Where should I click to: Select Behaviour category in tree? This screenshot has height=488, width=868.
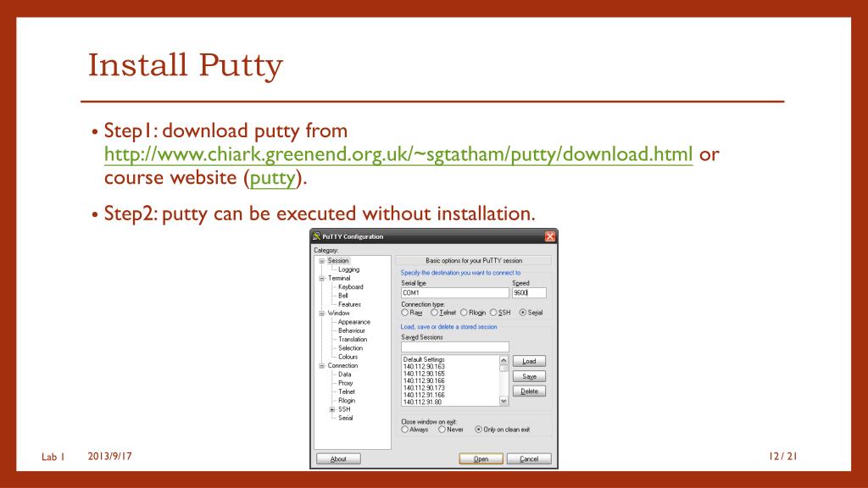pyautogui.click(x=352, y=330)
